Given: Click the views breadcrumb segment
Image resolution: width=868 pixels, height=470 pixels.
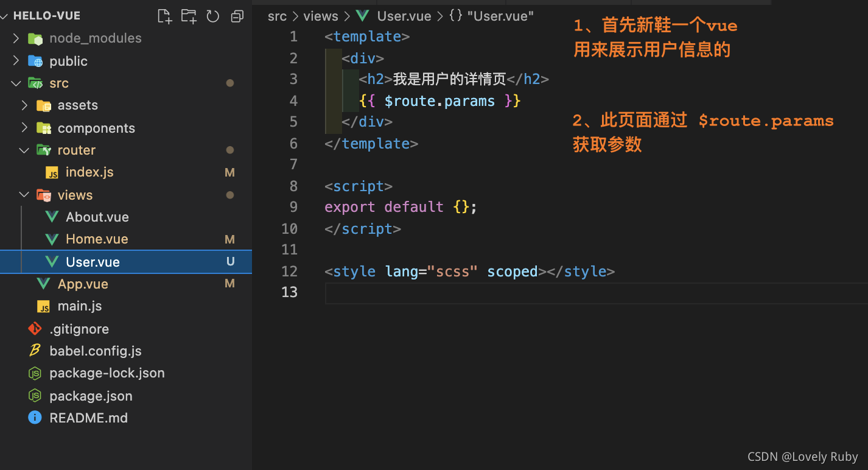Looking at the screenshot, I should click(321, 16).
